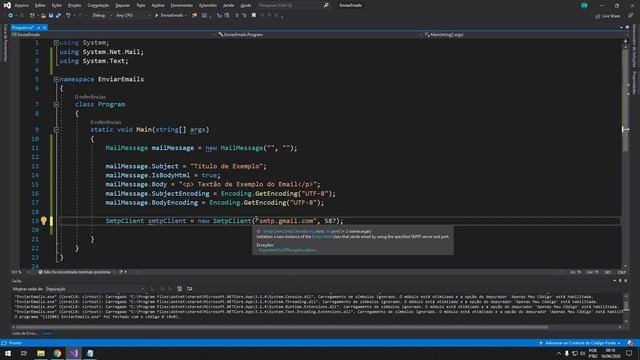This screenshot has height=360, width=640.
Task: Open the Projeto menu
Action: (74, 5)
